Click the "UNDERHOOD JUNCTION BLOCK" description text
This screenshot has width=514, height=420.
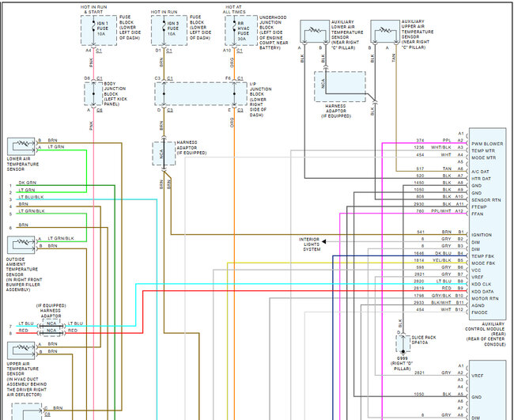274,32
